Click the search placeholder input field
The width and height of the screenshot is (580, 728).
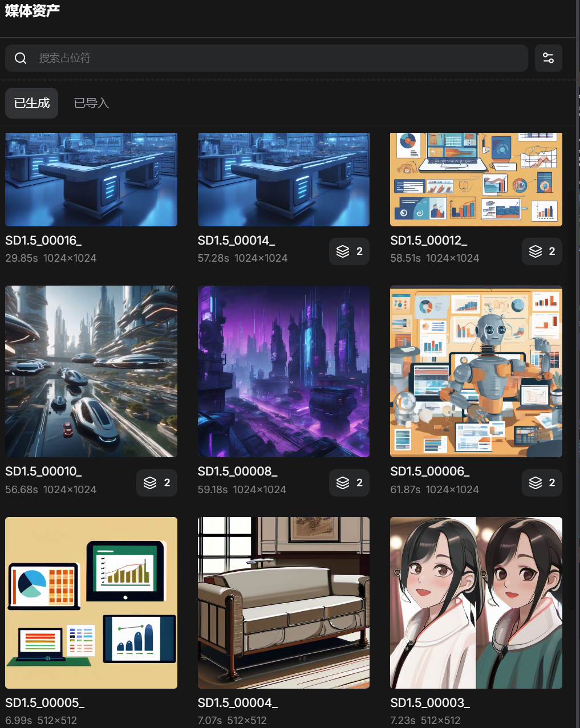266,58
